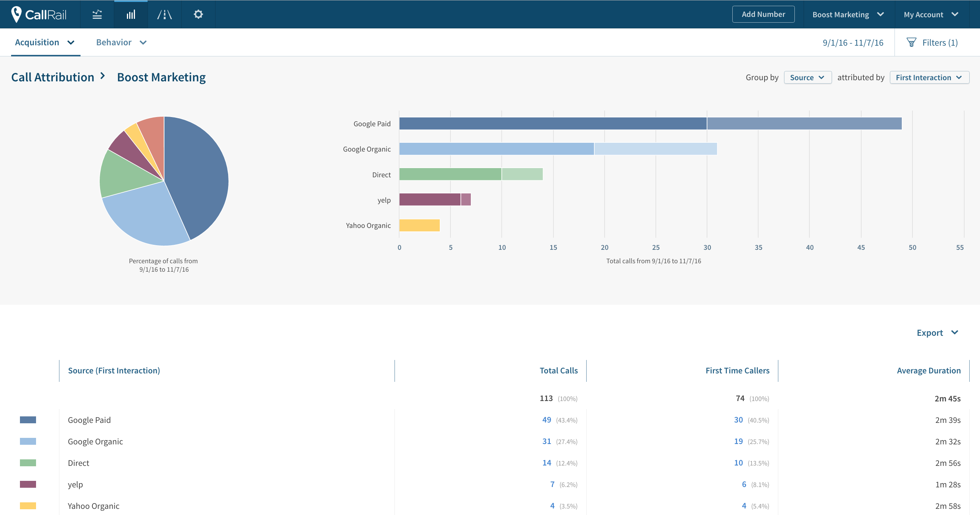The image size is (980, 515).
Task: Open the bar chart reports icon
Action: pos(130,14)
